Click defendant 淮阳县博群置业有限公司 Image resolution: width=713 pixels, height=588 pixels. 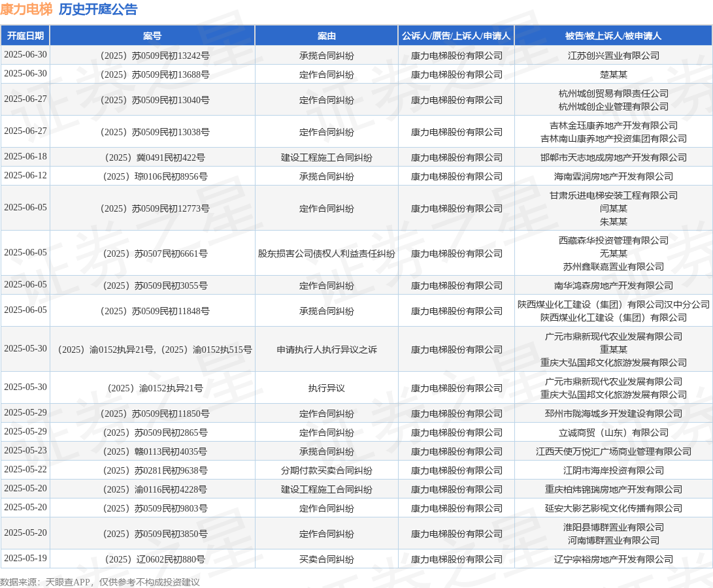614,527
